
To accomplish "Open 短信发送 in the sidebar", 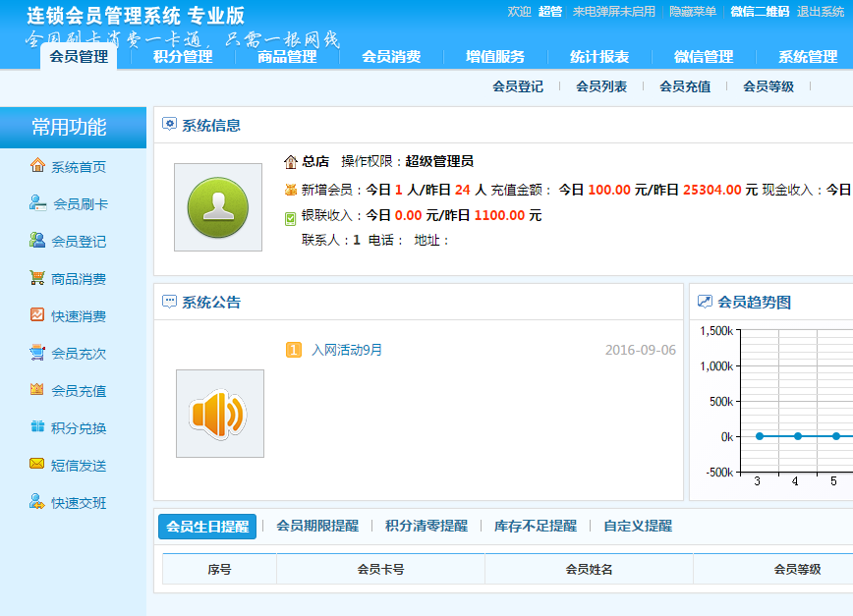I will [x=79, y=466].
